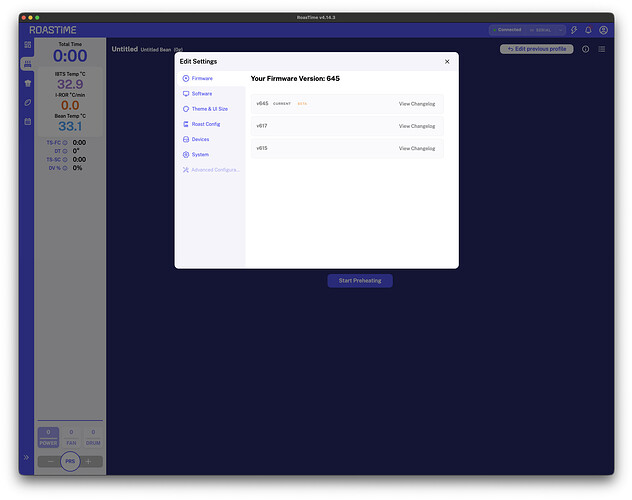Click the ROASTIME logo
The image size is (632, 500).
(x=53, y=30)
